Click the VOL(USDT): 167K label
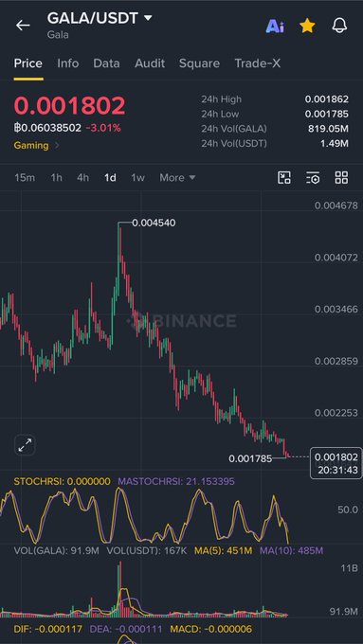The image size is (363, 644). (147, 551)
